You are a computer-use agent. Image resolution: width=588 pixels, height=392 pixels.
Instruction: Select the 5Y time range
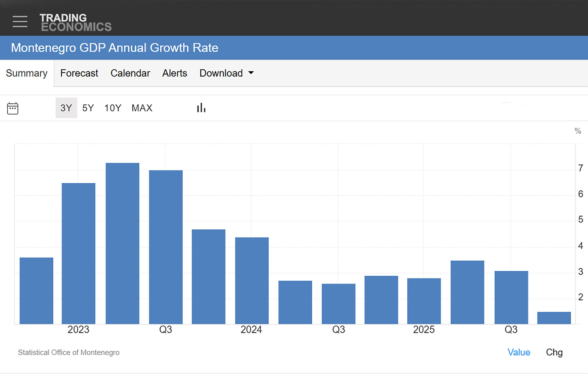pos(88,108)
